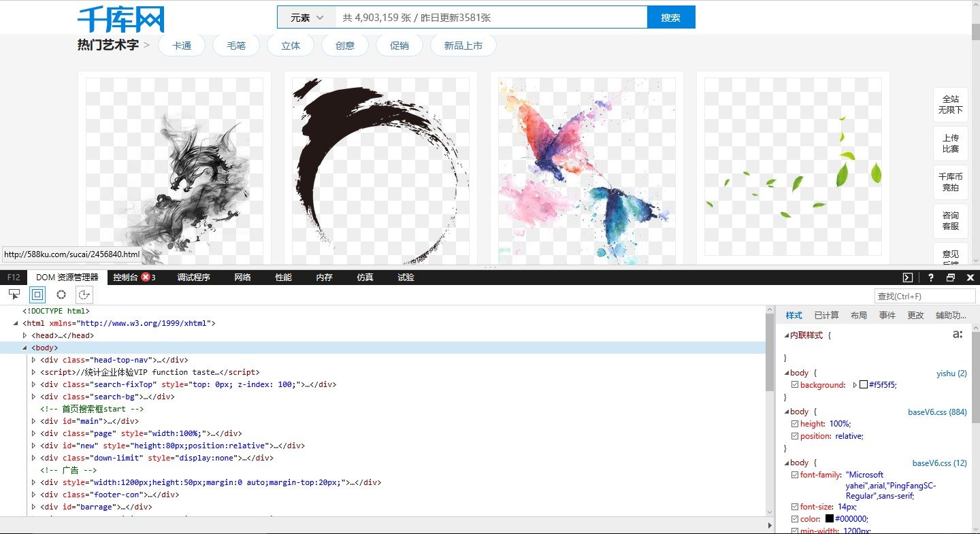Activate the select element inspector tool
The image size is (980, 534).
(x=14, y=295)
